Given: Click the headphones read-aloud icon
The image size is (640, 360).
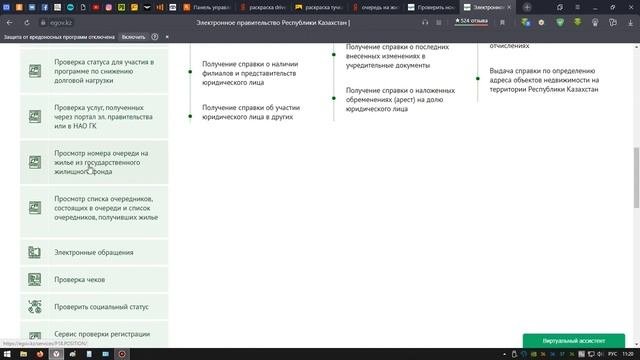Looking at the screenshot, I should click(425, 23).
